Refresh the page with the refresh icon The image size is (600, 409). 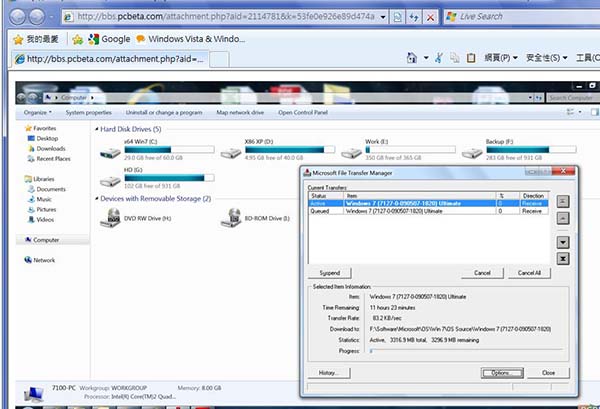point(414,17)
